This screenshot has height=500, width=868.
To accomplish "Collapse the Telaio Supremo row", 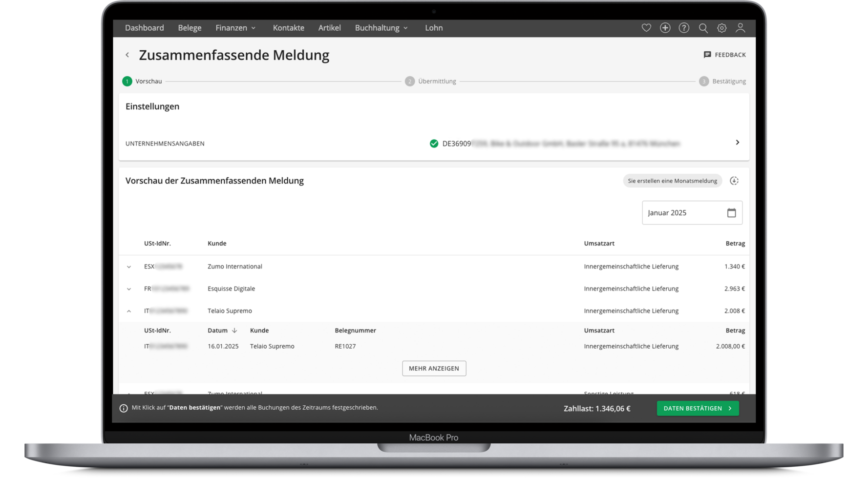I will [129, 311].
